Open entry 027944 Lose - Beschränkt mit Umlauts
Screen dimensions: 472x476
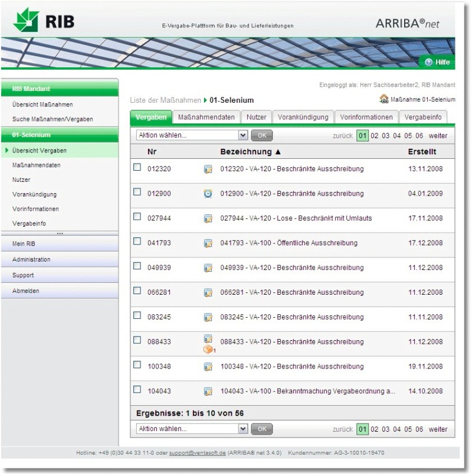[x=296, y=219]
